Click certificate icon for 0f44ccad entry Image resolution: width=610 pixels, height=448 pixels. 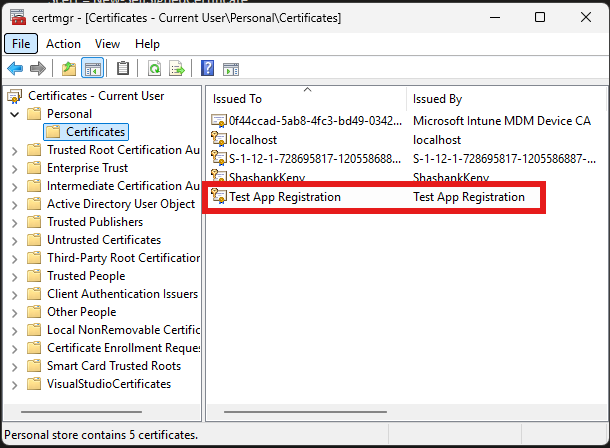219,121
